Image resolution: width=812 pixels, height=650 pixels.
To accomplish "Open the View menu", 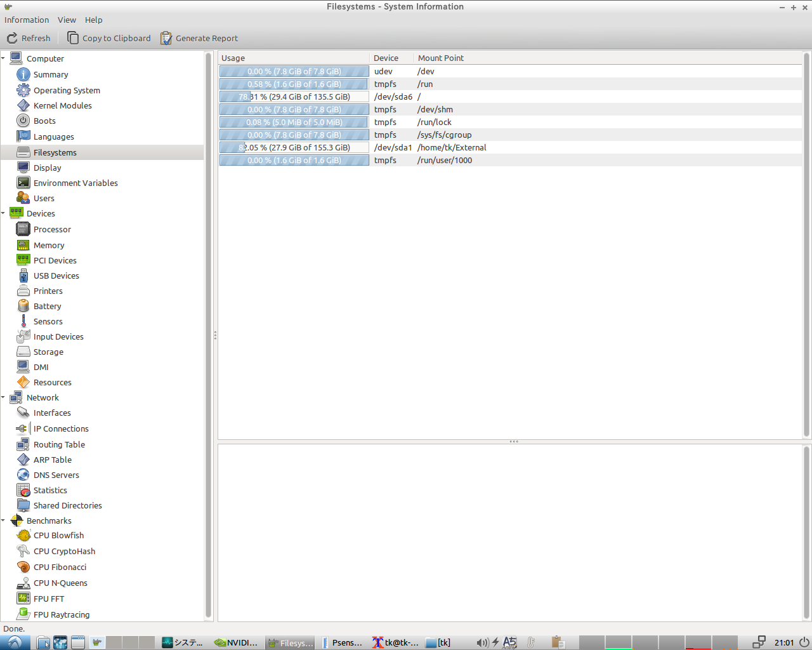I will coord(67,20).
